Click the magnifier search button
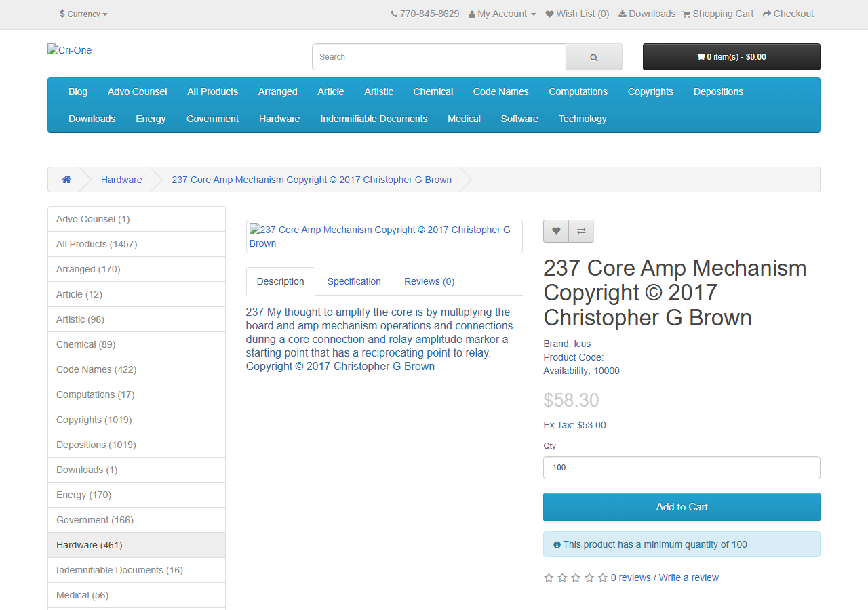Screen dimensions: 868x610 coord(594,57)
